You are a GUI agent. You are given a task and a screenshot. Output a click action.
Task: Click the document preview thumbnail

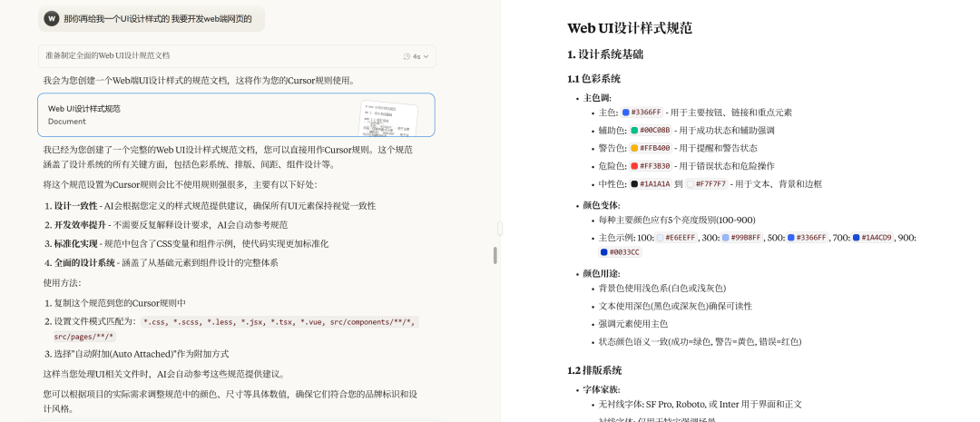coord(388,119)
